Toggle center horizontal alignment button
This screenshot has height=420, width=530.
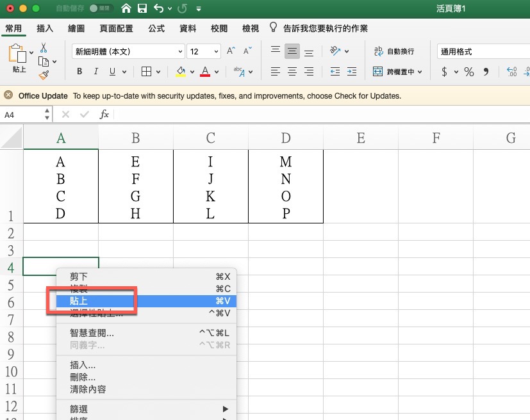point(292,72)
